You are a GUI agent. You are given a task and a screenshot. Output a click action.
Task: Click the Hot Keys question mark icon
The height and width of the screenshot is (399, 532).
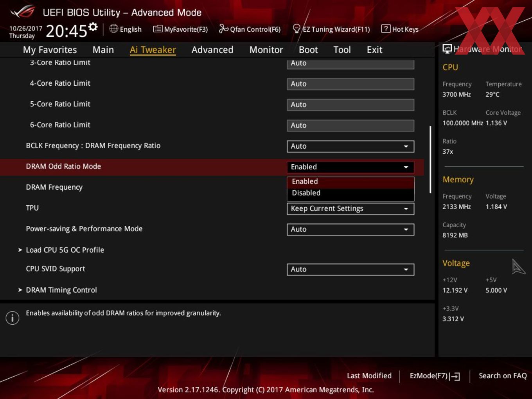point(386,29)
